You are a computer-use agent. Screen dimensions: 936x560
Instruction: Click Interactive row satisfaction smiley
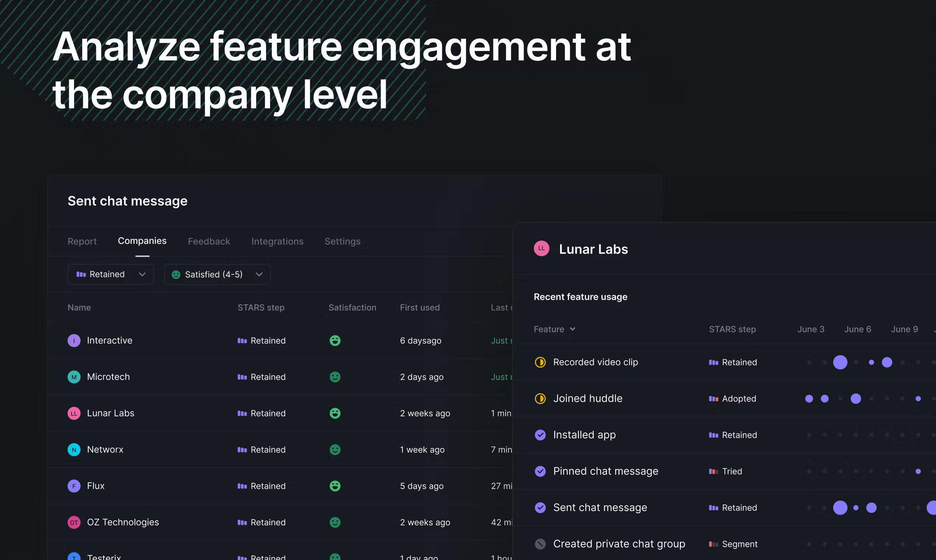pyautogui.click(x=335, y=340)
